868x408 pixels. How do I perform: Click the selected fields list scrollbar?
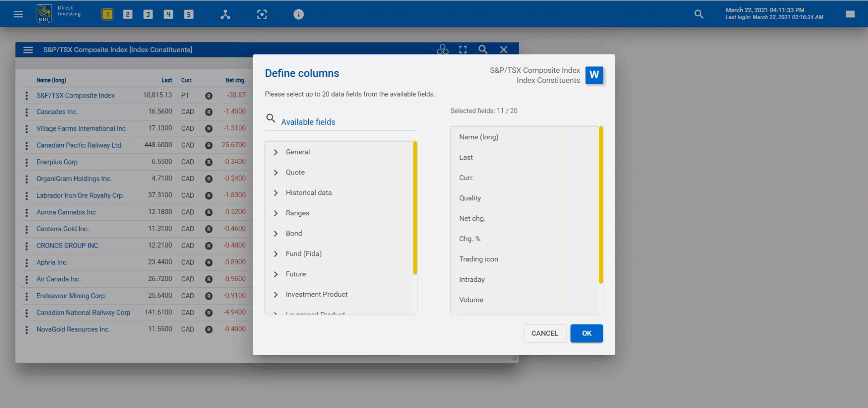(x=601, y=205)
